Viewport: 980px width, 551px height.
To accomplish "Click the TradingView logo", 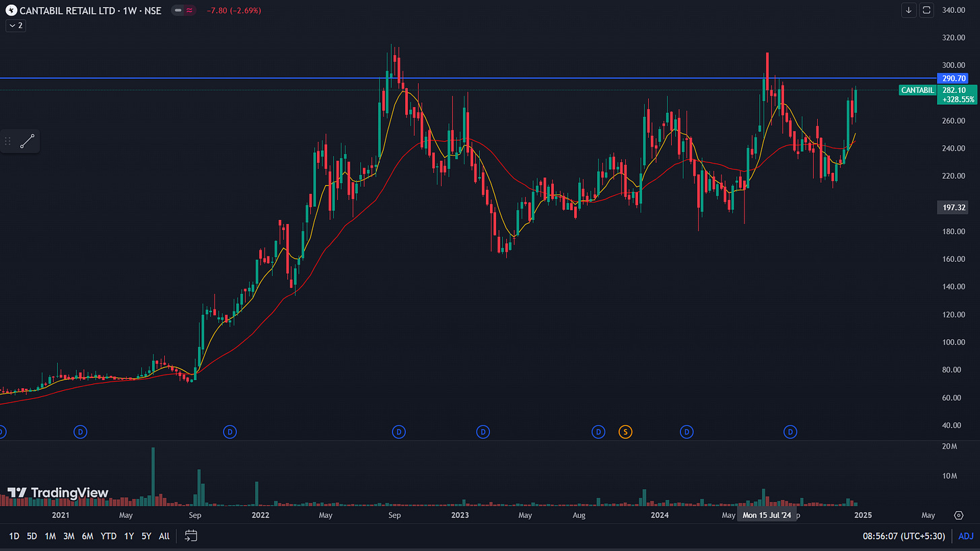I will (x=58, y=493).
